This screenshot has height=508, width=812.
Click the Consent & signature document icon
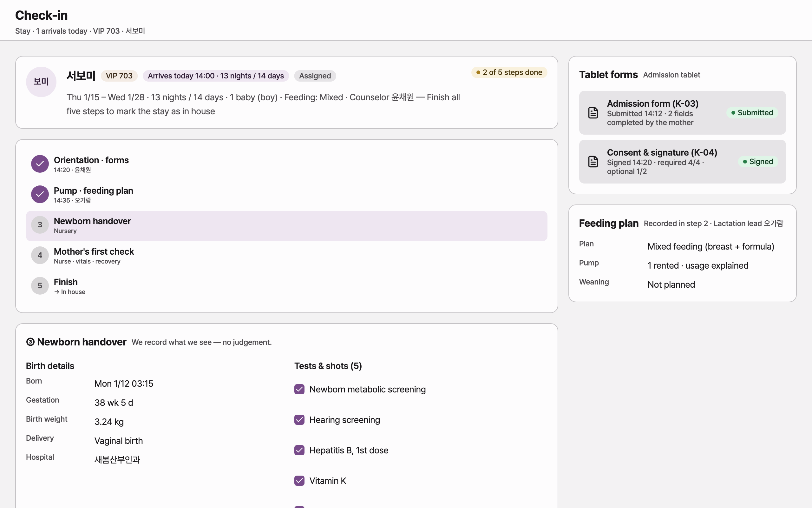tap(593, 162)
